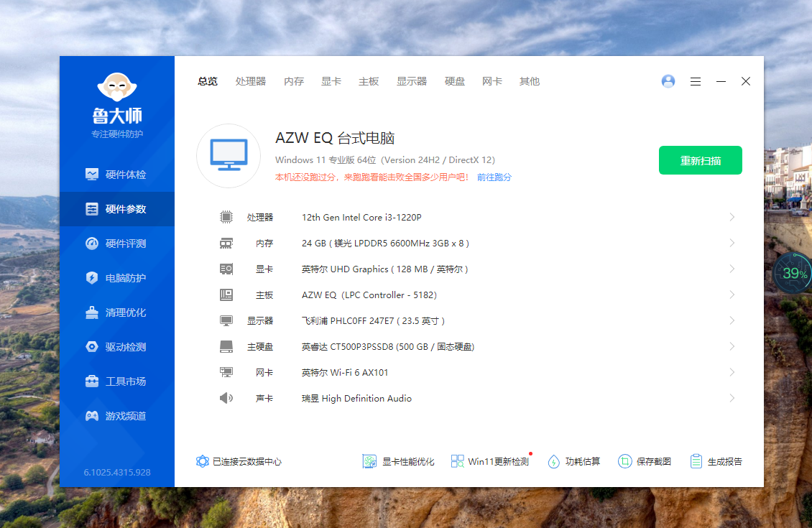This screenshot has width=812, height=528.
Task: Expand the 主硬盘 row chevron
Action: pos(732,346)
